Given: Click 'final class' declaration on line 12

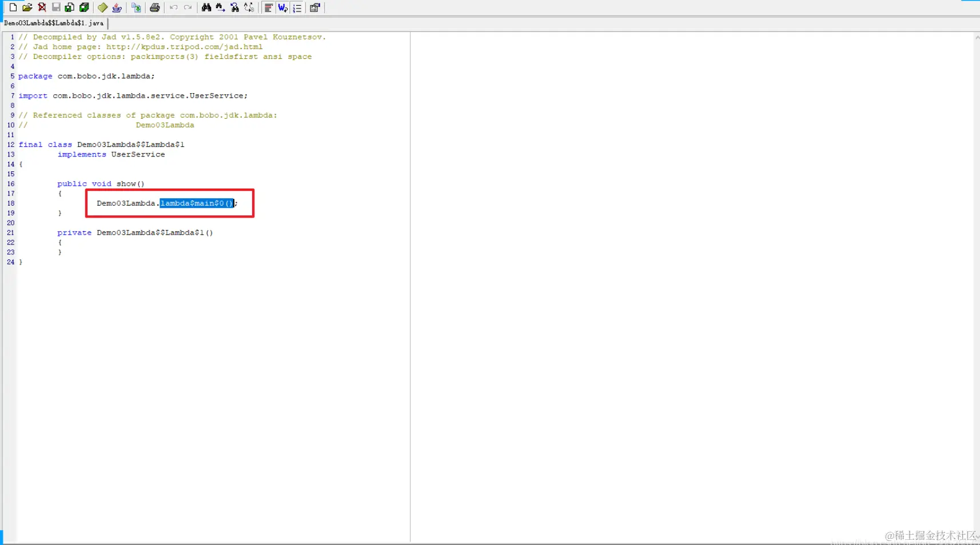Looking at the screenshot, I should (x=45, y=145).
